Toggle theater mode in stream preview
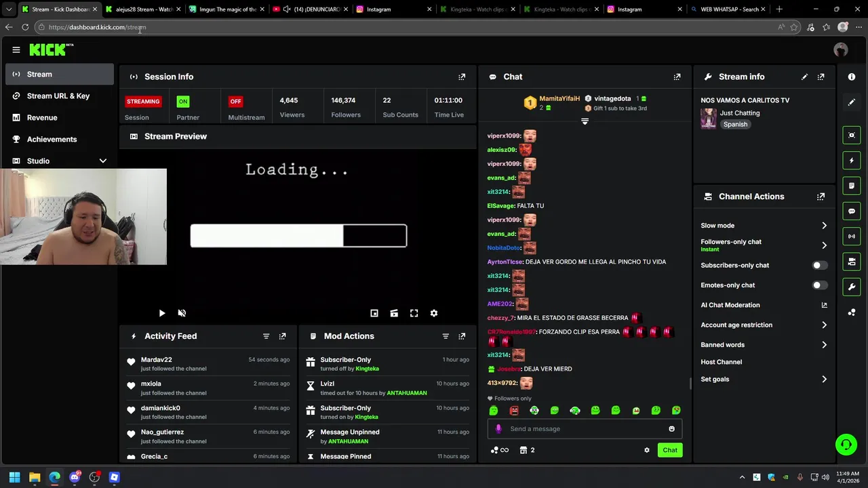Image resolution: width=868 pixels, height=488 pixels. tap(394, 313)
